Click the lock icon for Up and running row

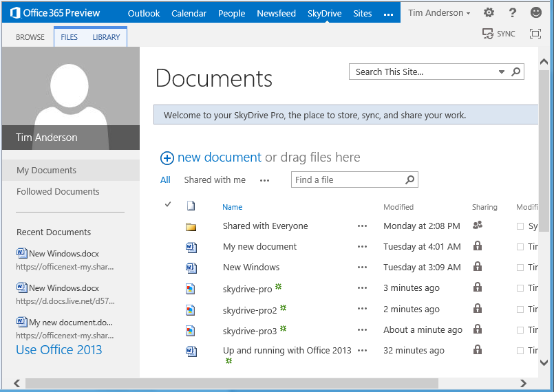tap(478, 349)
